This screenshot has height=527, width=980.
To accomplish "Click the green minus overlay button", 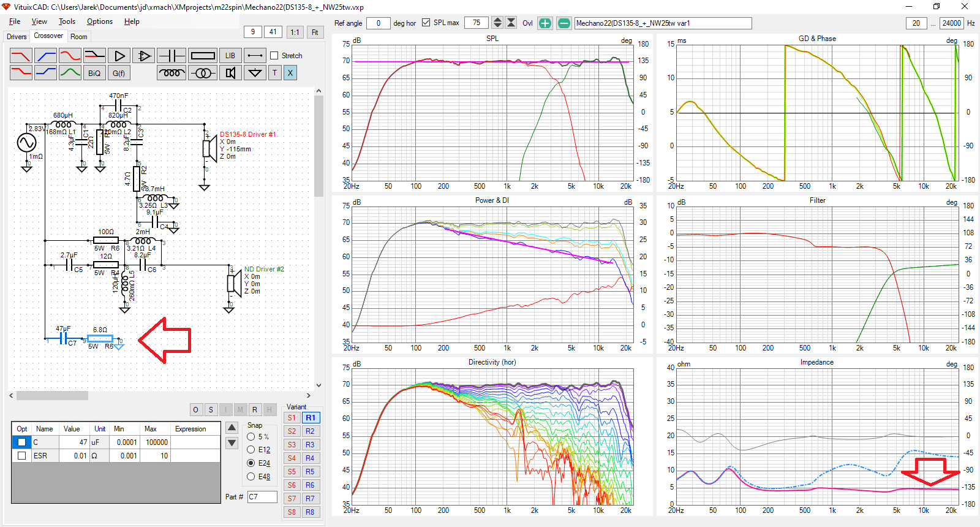I will (564, 23).
